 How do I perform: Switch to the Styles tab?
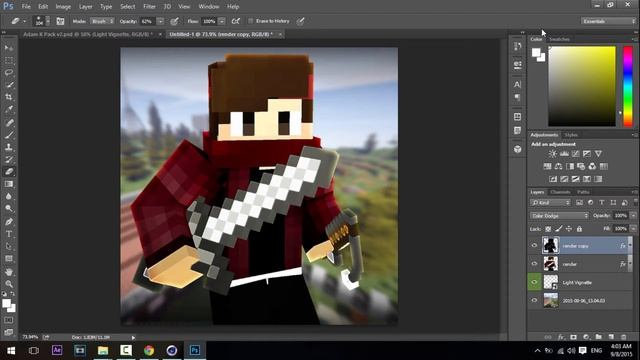coord(571,135)
